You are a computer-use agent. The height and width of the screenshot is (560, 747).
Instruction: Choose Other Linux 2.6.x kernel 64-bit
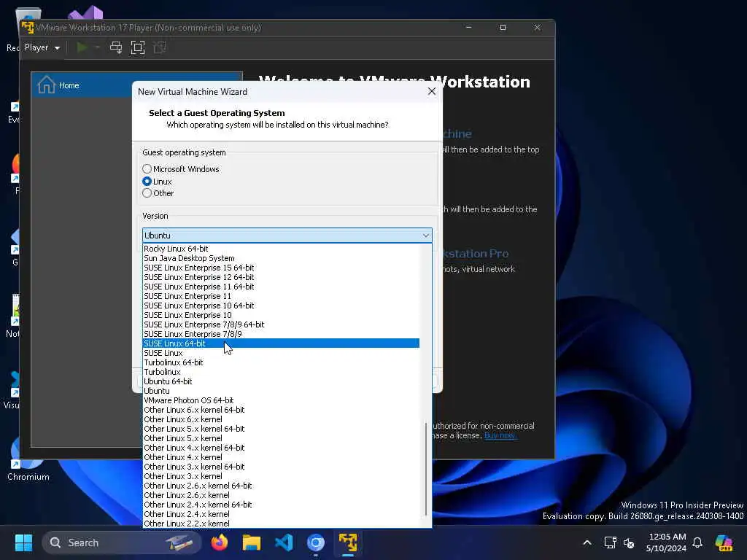coord(281,486)
